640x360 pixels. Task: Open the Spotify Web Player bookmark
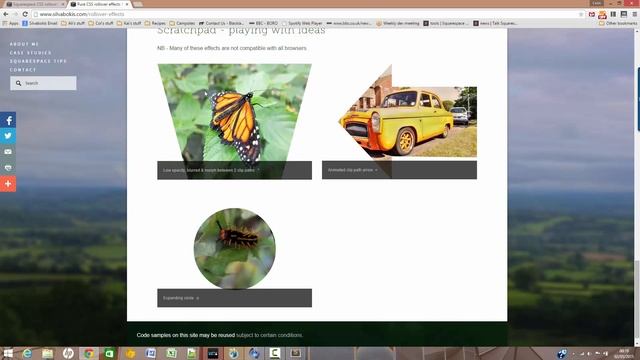[302, 23]
